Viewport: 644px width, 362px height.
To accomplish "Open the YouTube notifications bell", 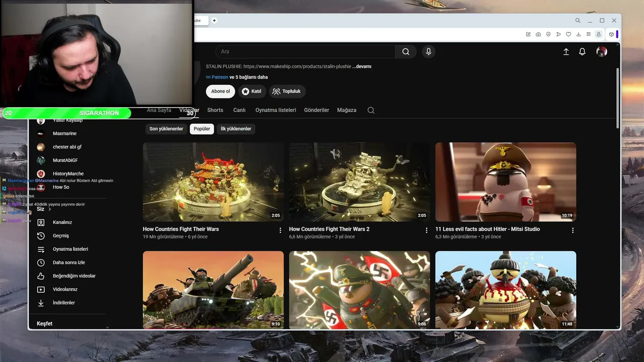I will coord(582,51).
